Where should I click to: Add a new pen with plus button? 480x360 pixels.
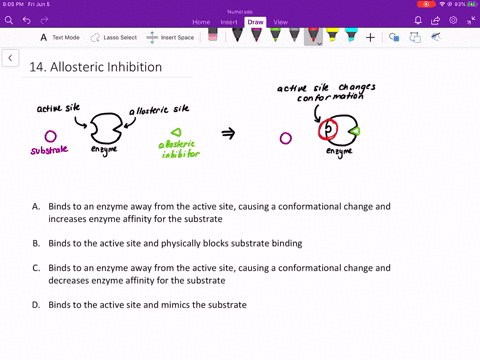(x=370, y=38)
